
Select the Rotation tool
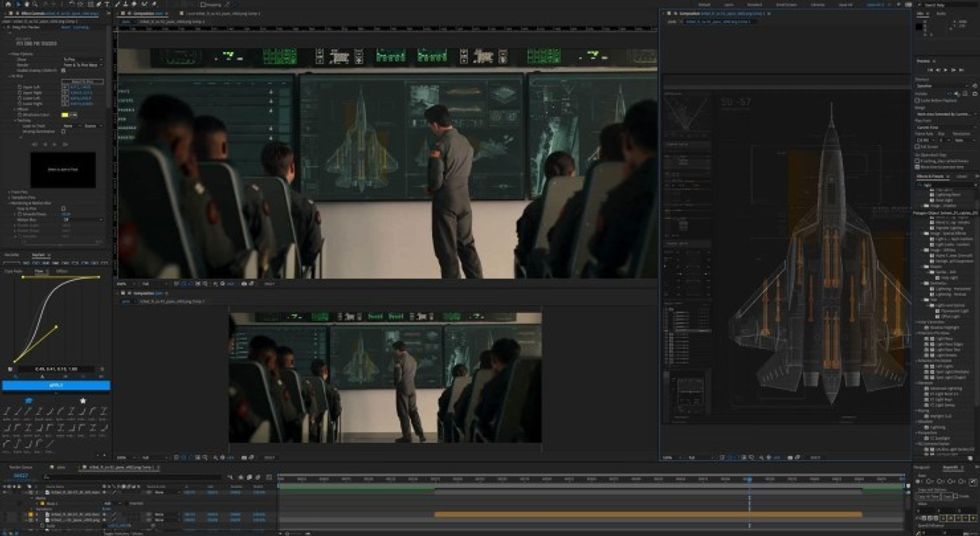(71, 4)
